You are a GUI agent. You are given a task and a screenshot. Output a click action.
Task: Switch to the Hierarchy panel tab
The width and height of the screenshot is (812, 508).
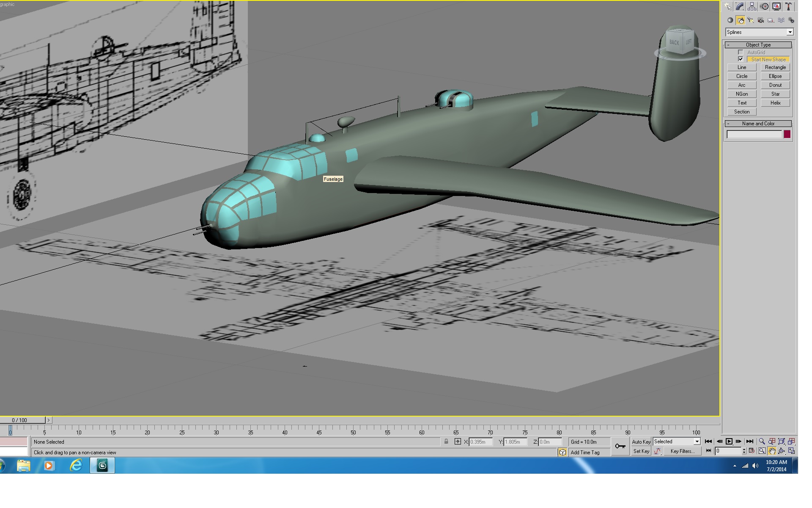tap(752, 6)
